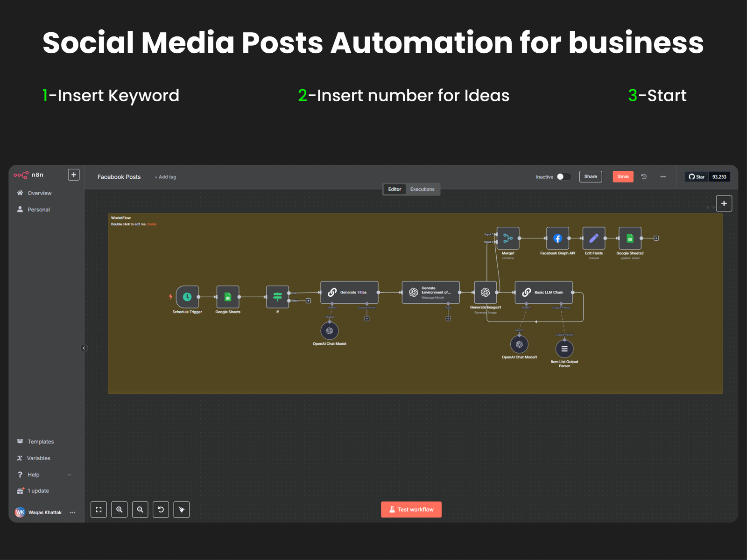Click the add node plus button on canvas
Screen dimensions: 747x560
point(724,203)
